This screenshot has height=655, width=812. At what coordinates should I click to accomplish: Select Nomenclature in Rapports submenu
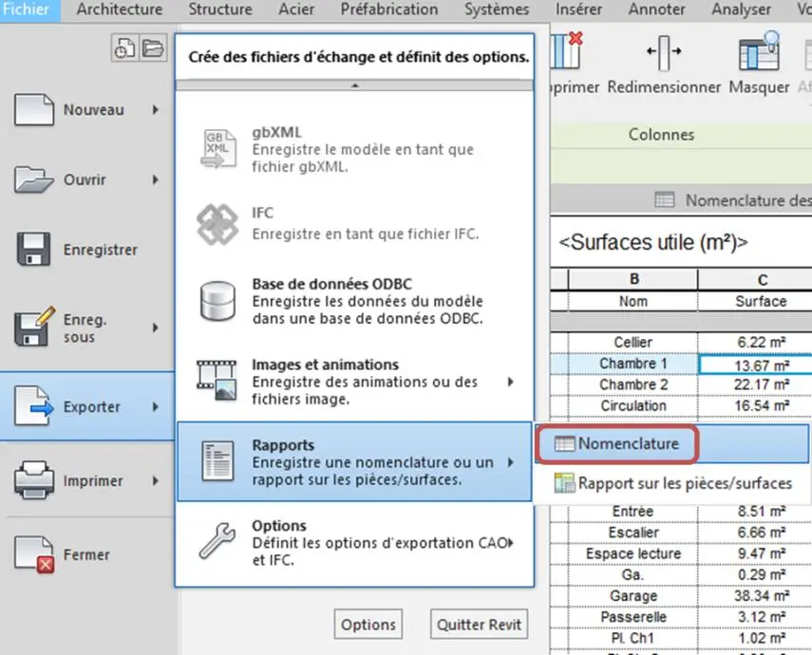pyautogui.click(x=671, y=443)
